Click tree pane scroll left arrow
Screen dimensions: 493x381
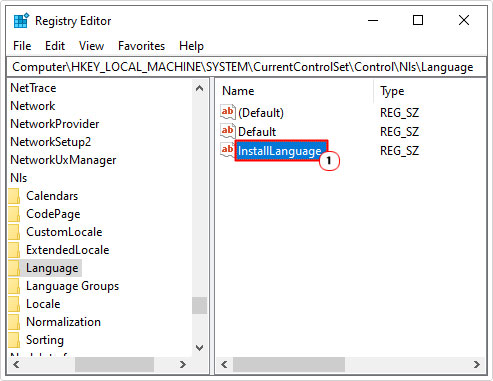(x=16, y=364)
